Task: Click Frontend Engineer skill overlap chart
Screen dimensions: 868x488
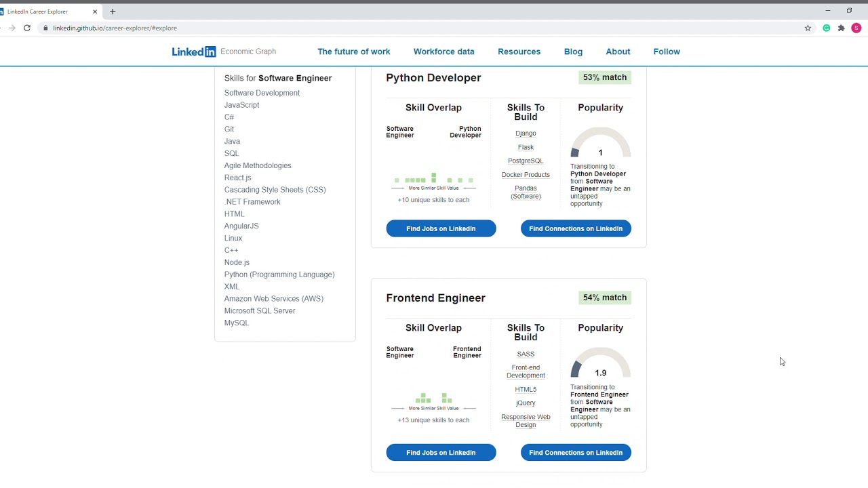Action: [x=434, y=399]
